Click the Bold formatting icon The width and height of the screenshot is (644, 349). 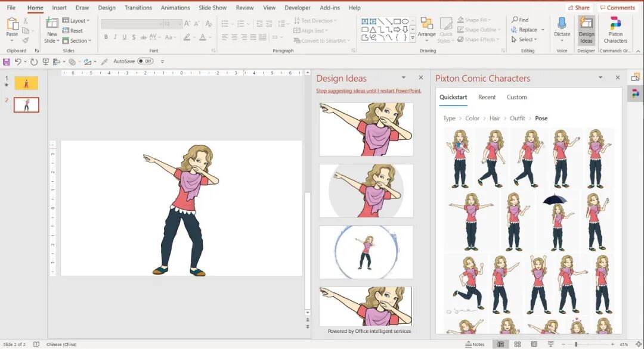(106, 38)
